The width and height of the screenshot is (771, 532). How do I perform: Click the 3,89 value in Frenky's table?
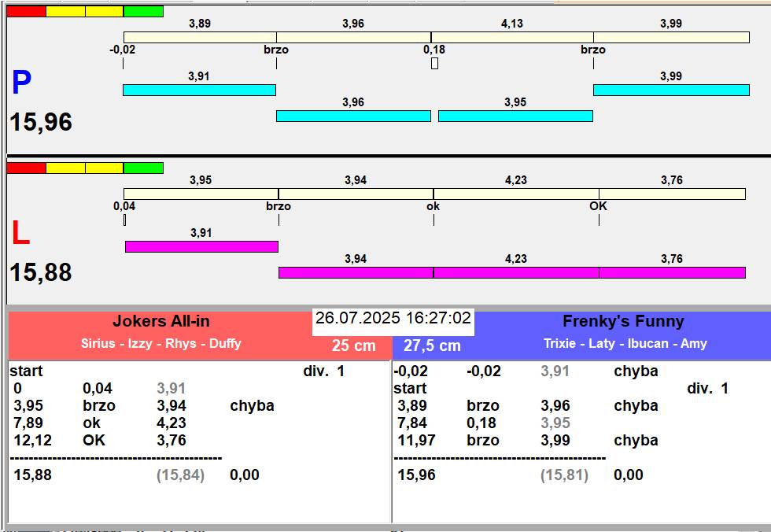(412, 405)
